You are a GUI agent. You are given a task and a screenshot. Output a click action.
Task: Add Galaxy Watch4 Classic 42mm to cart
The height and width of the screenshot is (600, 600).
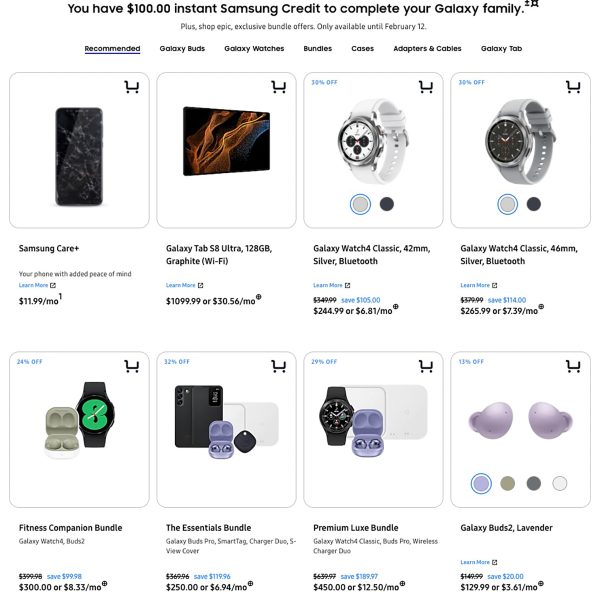pos(426,88)
